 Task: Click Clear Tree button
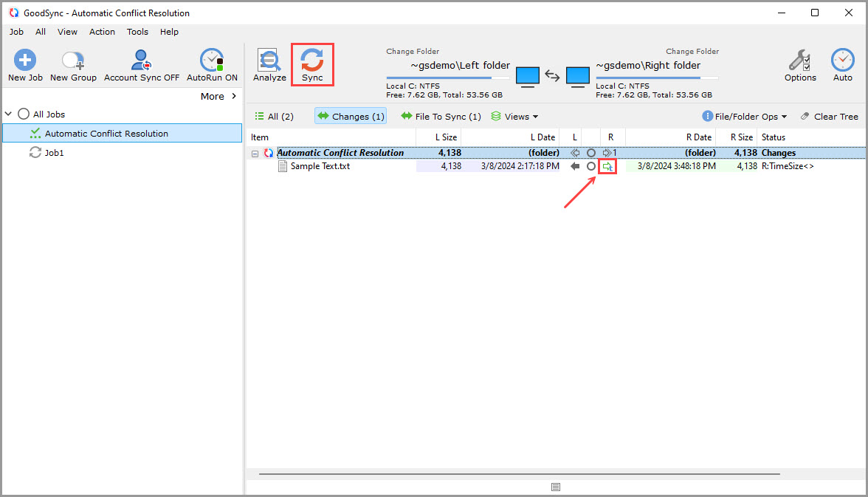click(830, 117)
